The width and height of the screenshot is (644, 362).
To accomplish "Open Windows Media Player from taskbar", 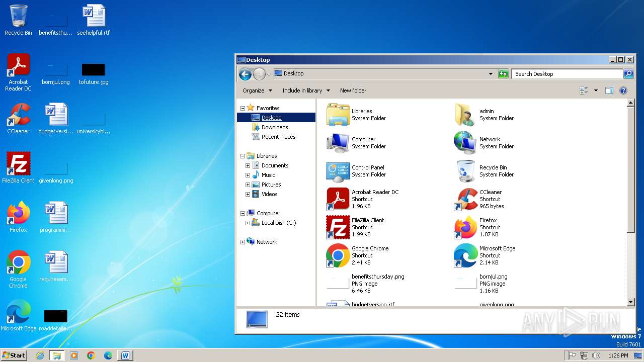I will tap(74, 355).
